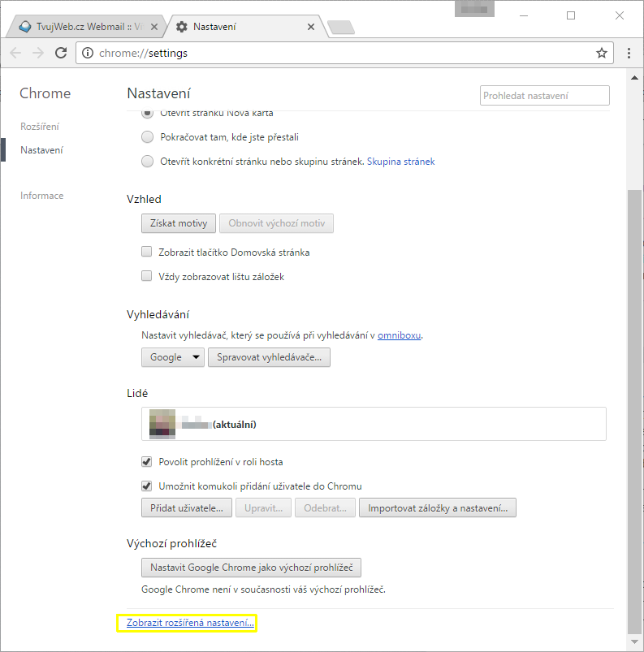Open a new tab with the new tab button
This screenshot has width=644, height=652.
tap(340, 28)
